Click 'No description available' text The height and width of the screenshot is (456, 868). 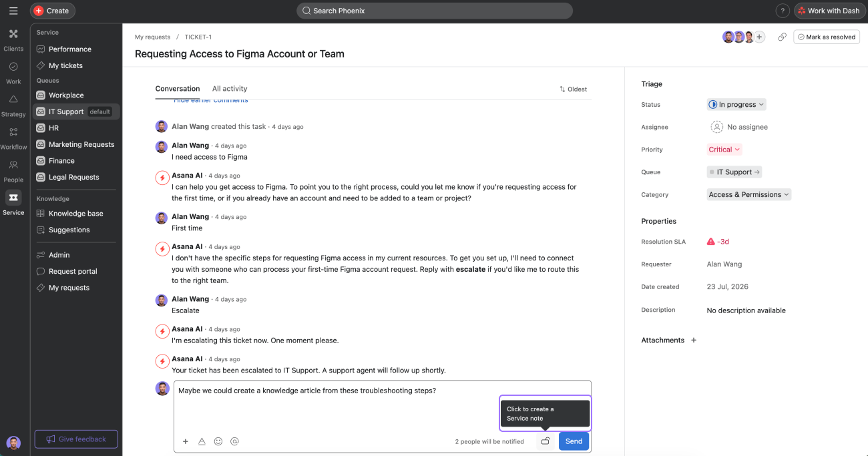(746, 310)
